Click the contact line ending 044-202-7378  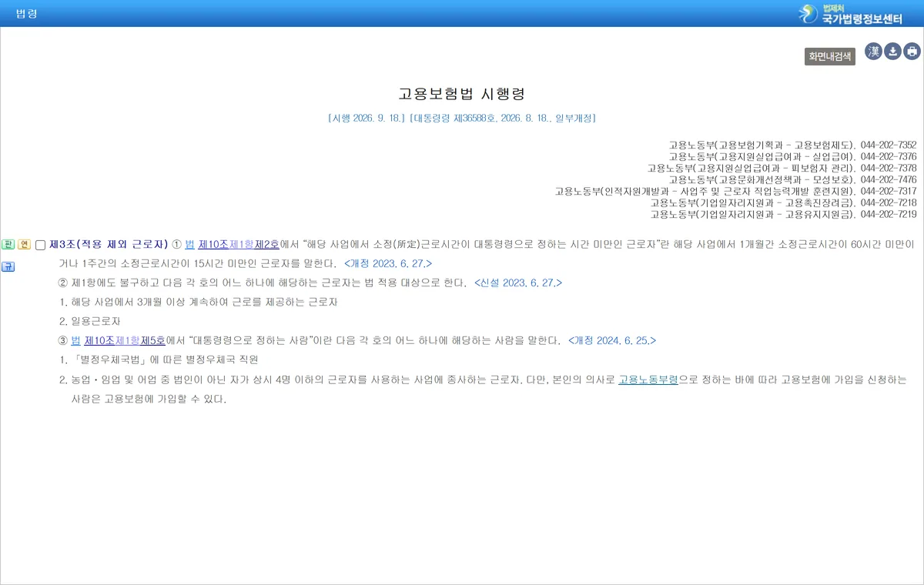pyautogui.click(x=782, y=168)
